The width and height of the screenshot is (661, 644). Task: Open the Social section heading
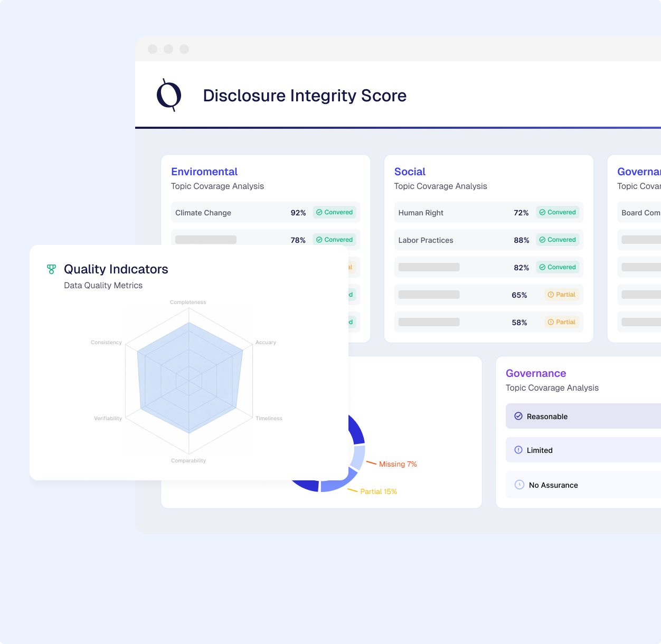410,172
